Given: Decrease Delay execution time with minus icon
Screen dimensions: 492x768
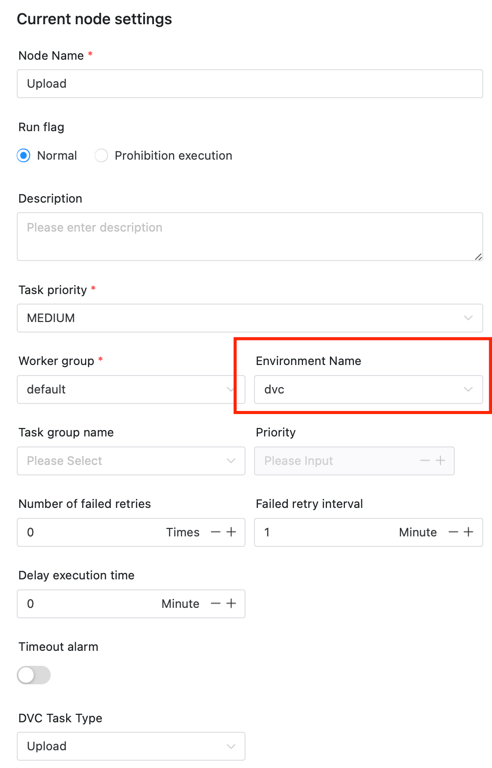Looking at the screenshot, I should [216, 603].
